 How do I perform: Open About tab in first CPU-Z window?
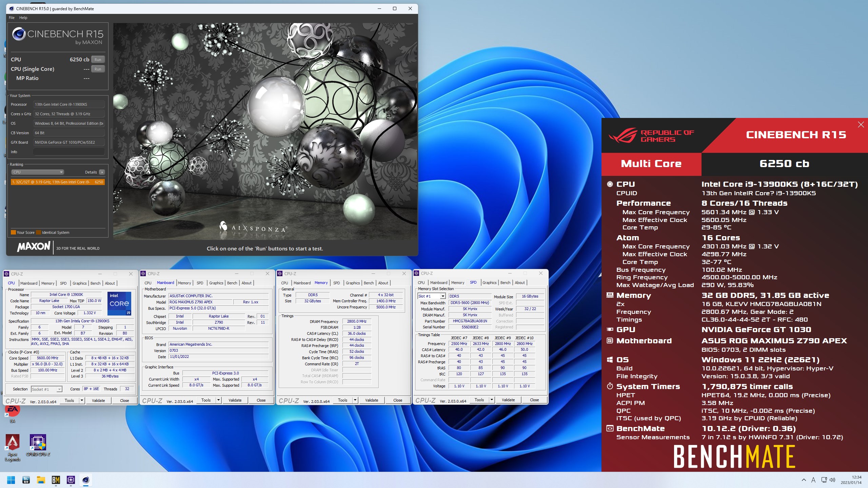coord(110,283)
